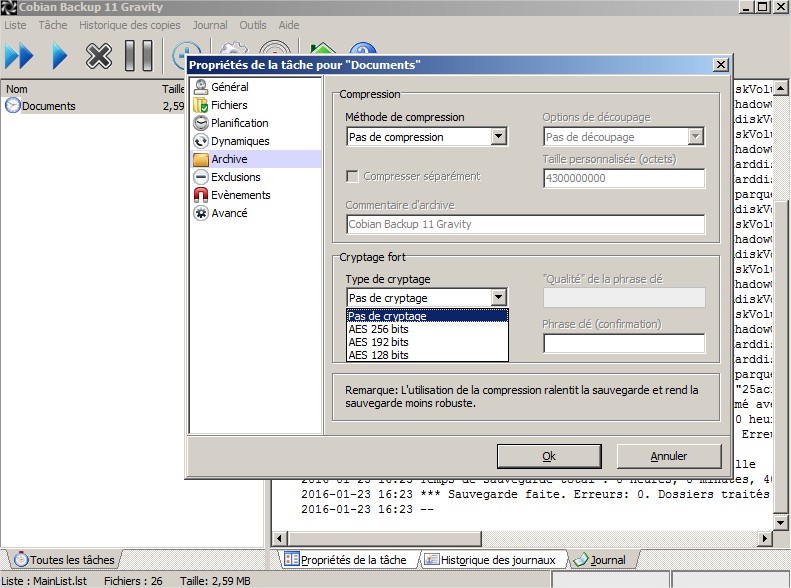Choose AES 256 bits encryption
The width and height of the screenshot is (791, 588).
(x=427, y=329)
